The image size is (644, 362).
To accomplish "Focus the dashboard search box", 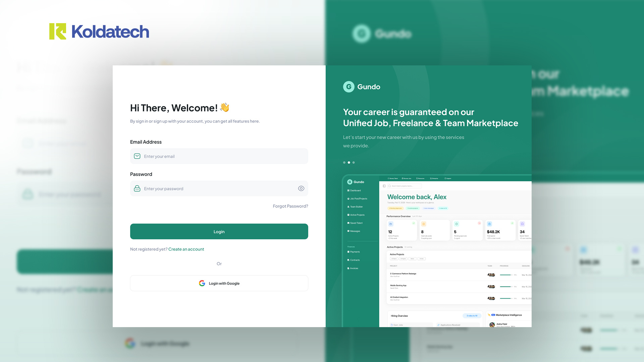I will 405,186.
